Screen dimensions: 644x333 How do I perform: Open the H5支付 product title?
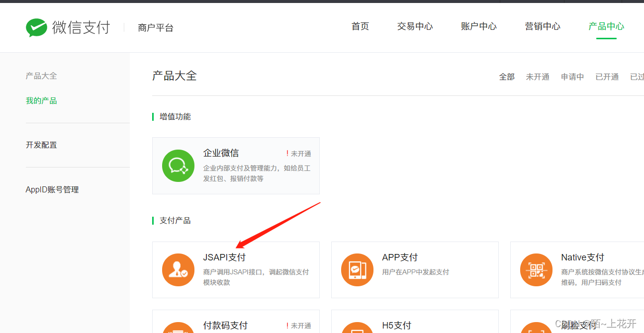point(396,326)
